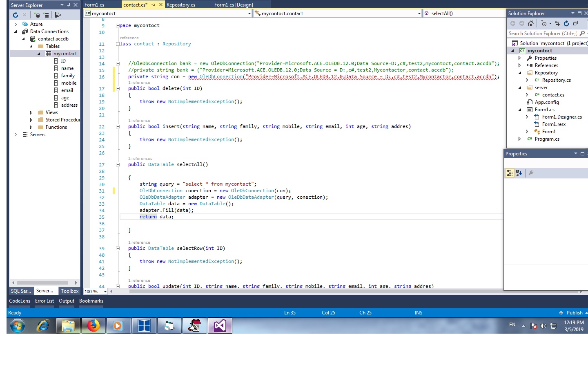The image size is (588, 368).
Task: Collapse the selectAll method code block
Action: (118, 165)
